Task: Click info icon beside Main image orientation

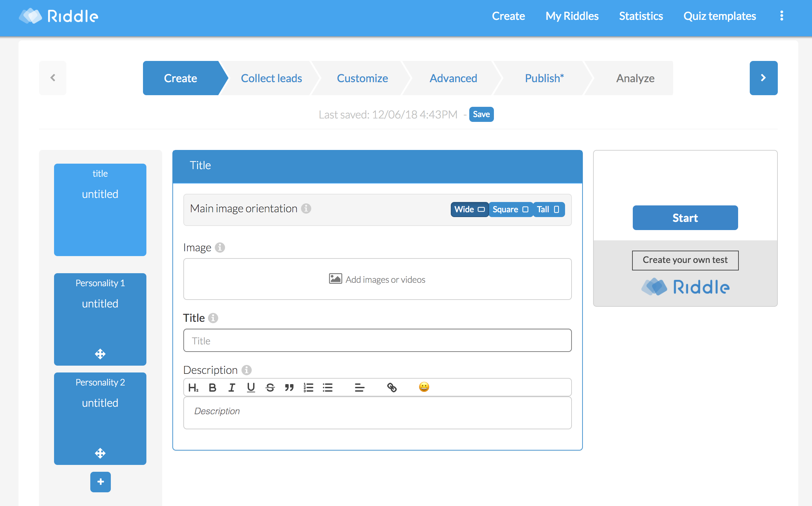Action: (306, 208)
